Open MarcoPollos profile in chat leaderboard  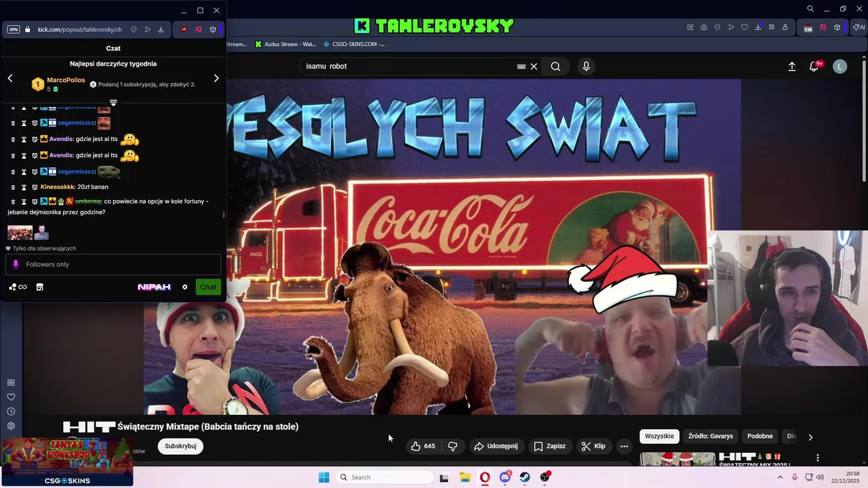tap(66, 80)
